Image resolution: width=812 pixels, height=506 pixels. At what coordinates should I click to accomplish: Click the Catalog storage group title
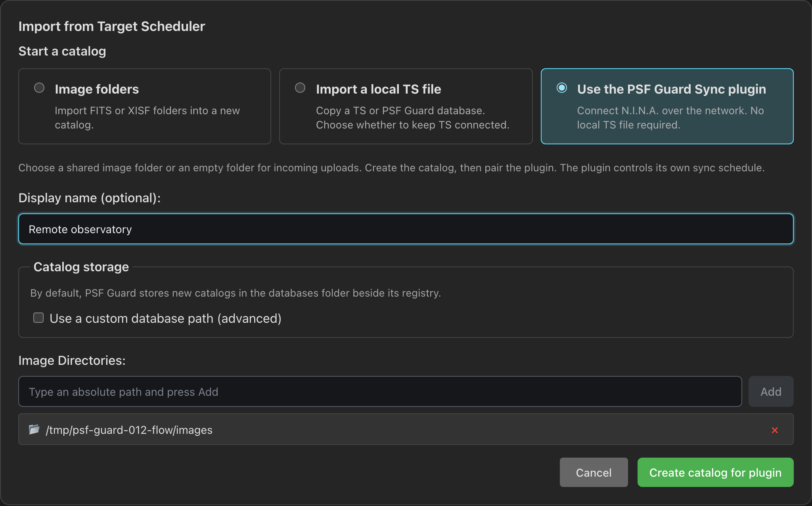point(81,267)
